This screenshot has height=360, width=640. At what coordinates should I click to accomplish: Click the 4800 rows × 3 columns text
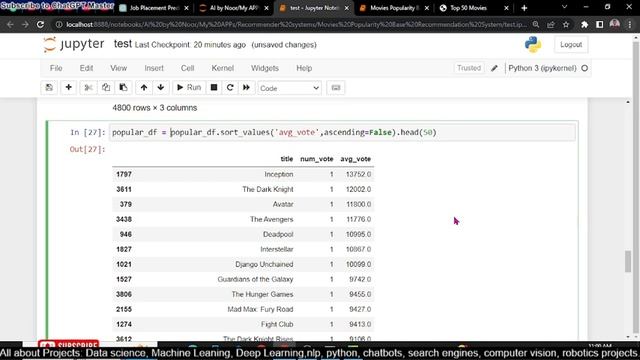[155, 108]
